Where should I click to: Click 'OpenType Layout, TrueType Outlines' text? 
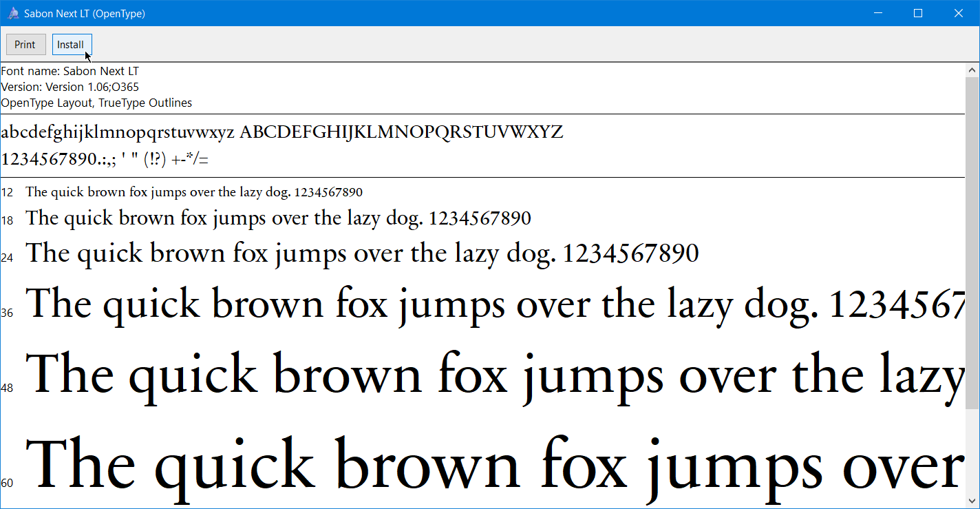point(96,103)
